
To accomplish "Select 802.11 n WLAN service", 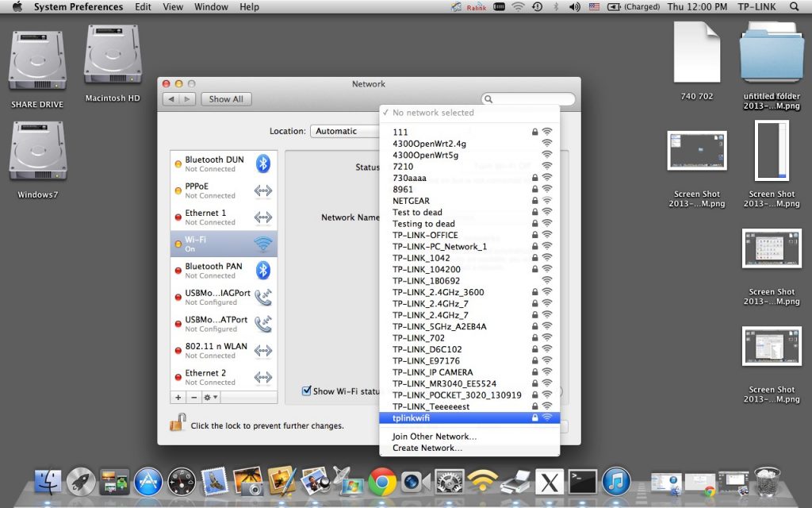I will (x=224, y=350).
